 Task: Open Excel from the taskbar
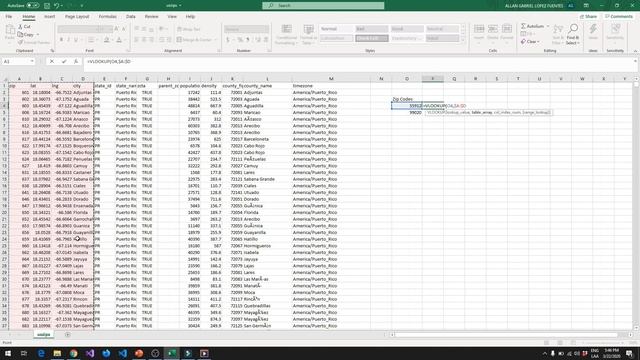pyautogui.click(x=171, y=353)
